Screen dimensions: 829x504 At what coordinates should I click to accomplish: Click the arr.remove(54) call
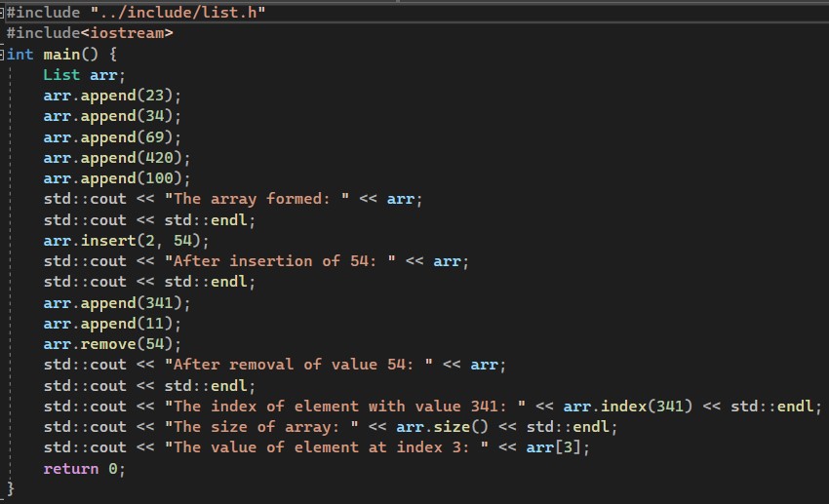coord(109,344)
